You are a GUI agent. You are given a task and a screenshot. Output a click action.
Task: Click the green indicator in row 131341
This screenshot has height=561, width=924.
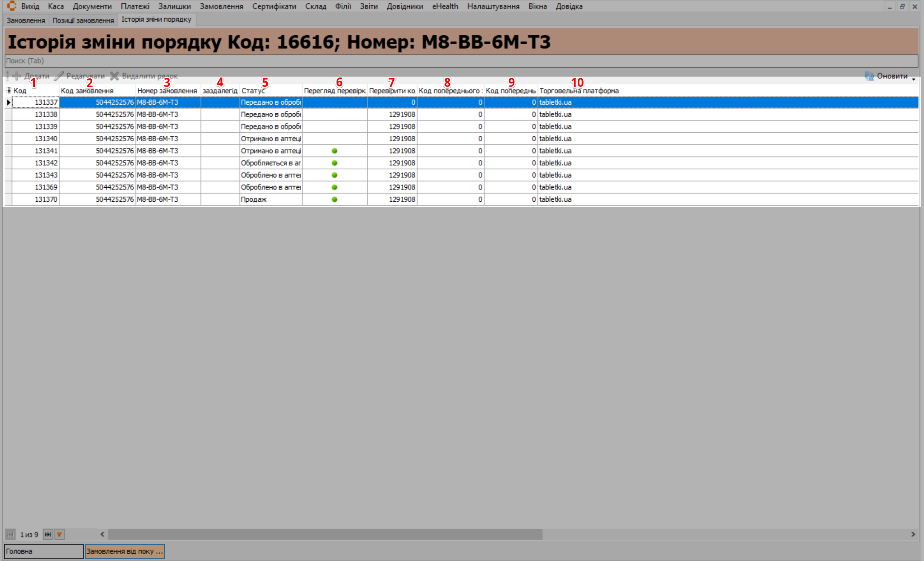(334, 151)
